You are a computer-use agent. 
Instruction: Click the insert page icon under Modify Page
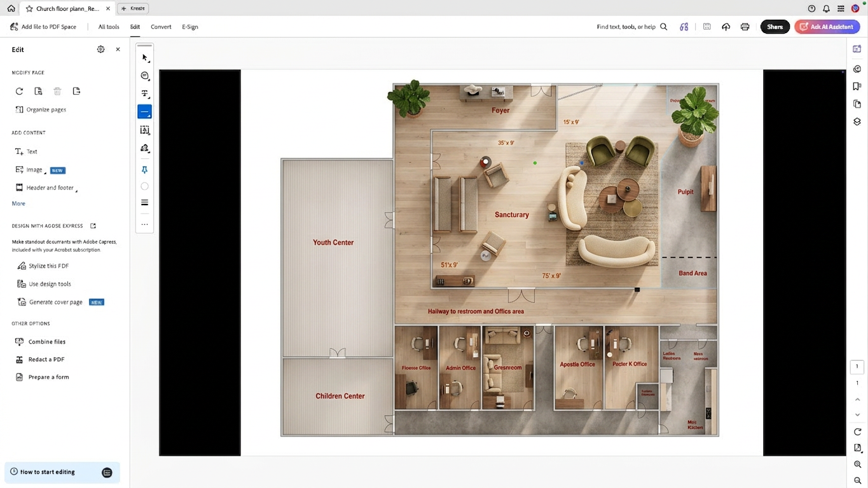[x=76, y=91]
